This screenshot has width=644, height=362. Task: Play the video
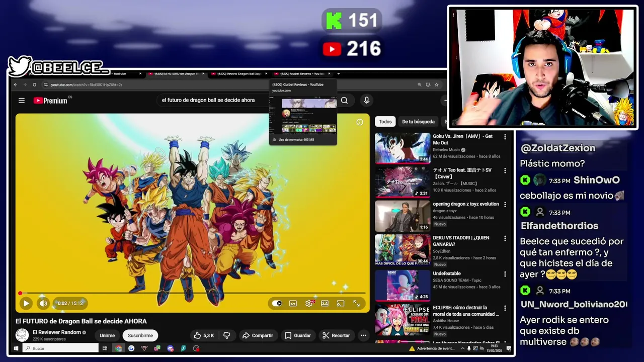pos(26,303)
